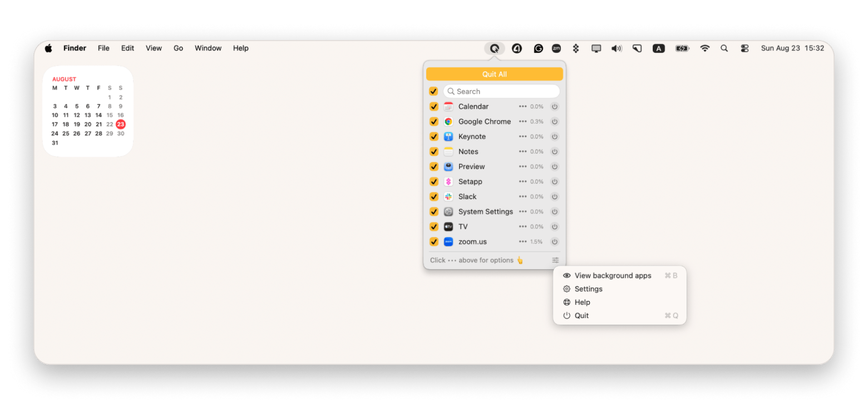Quit zoom.us using its power icon

click(554, 242)
